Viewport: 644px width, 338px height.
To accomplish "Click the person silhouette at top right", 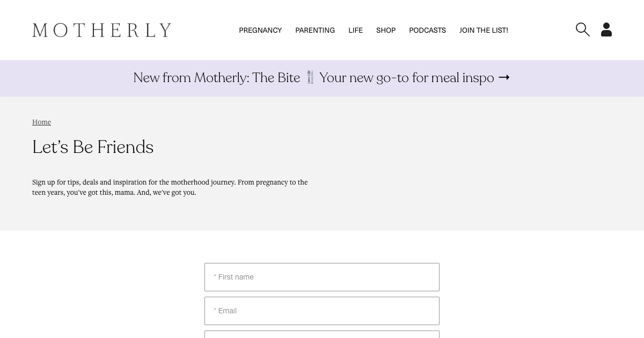I will point(606,30).
